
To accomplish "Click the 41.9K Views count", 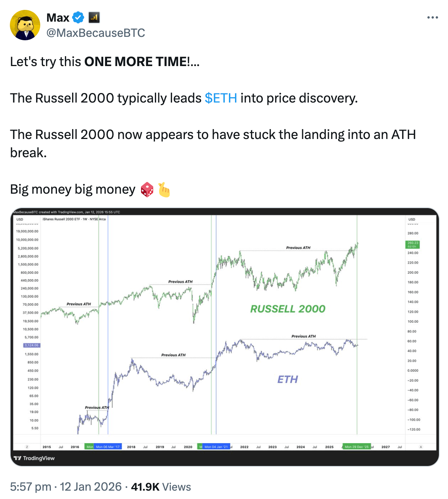I will pos(161,487).
